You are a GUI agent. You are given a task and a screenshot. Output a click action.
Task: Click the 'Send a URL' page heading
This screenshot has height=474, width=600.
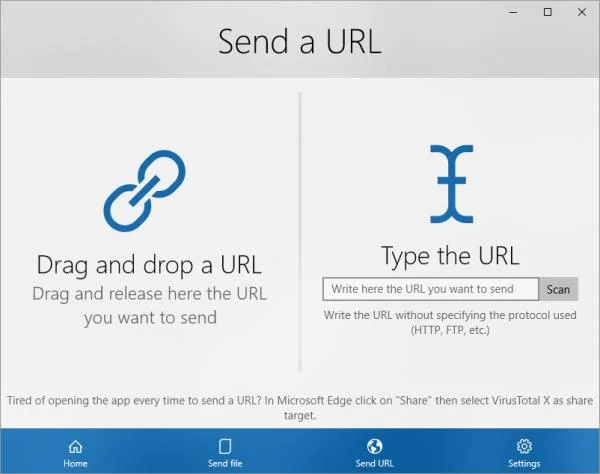pos(300,41)
